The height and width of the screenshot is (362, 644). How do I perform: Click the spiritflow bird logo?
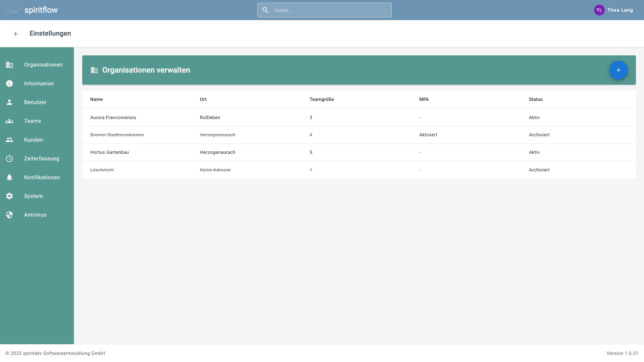pyautogui.click(x=13, y=10)
